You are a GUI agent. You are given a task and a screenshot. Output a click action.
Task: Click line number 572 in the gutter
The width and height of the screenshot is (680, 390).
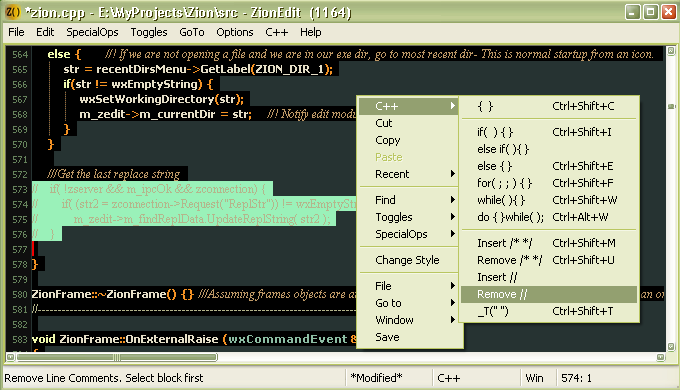pos(20,174)
